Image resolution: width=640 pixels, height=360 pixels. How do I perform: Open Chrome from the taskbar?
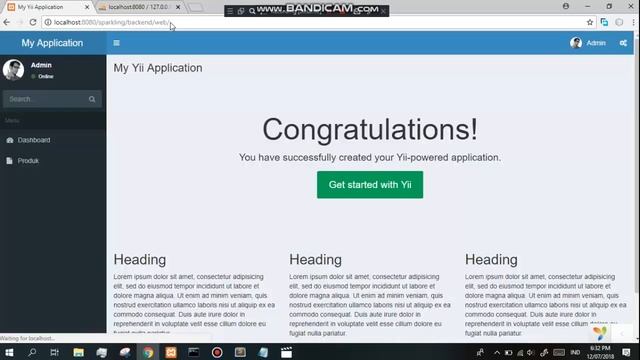click(x=148, y=352)
